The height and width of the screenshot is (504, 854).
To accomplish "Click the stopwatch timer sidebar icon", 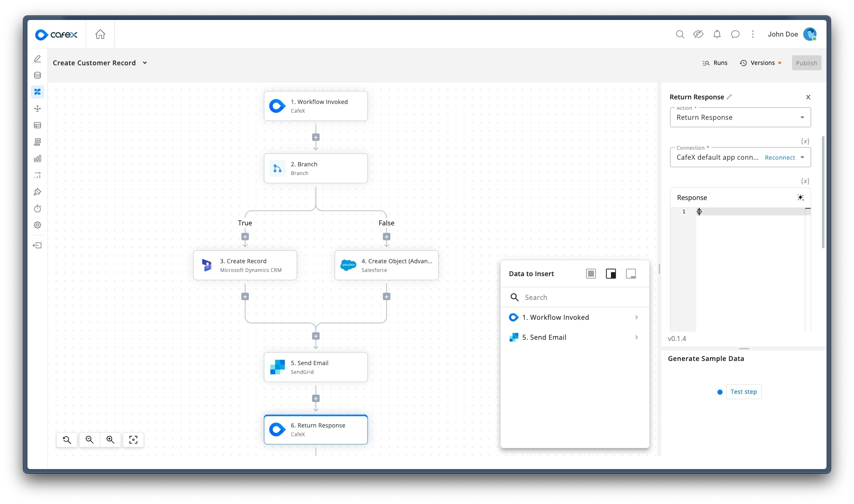I will pos(37,208).
